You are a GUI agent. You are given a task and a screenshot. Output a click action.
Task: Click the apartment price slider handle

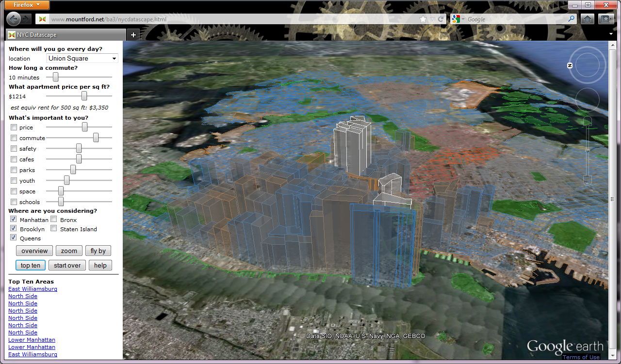pyautogui.click(x=84, y=96)
